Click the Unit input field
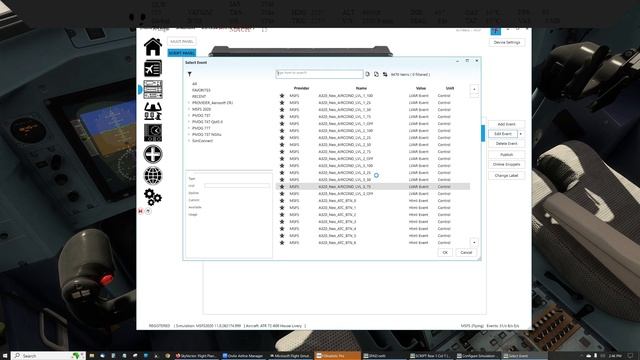Viewport: 640px width, 360px height. click(x=237, y=186)
